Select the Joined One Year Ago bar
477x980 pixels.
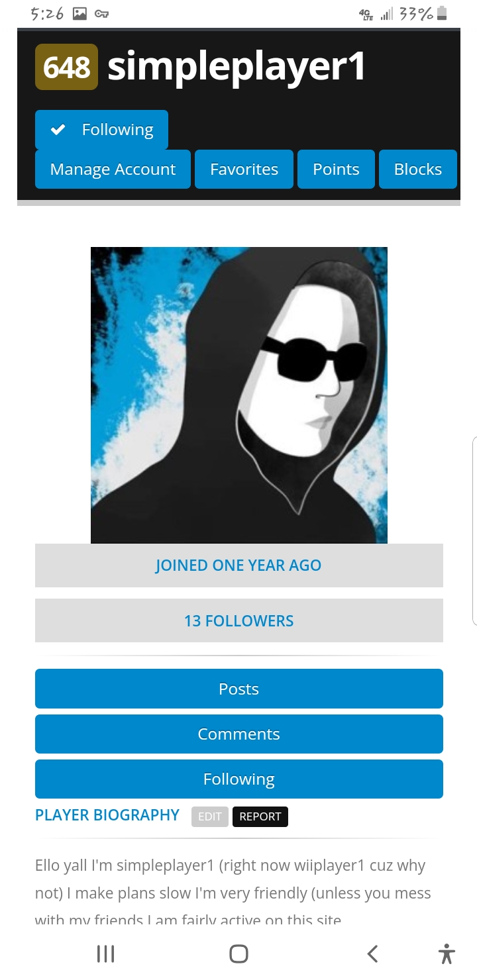238,565
